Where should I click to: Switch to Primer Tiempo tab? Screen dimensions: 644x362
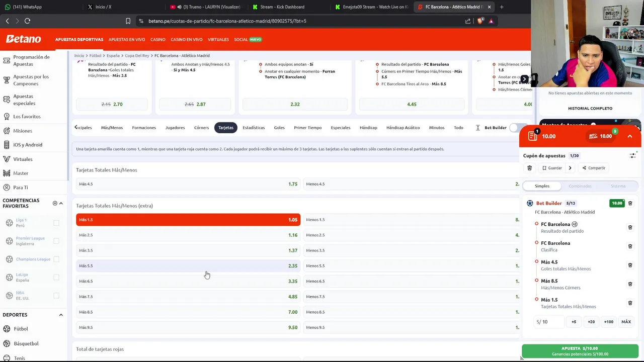pyautogui.click(x=307, y=128)
